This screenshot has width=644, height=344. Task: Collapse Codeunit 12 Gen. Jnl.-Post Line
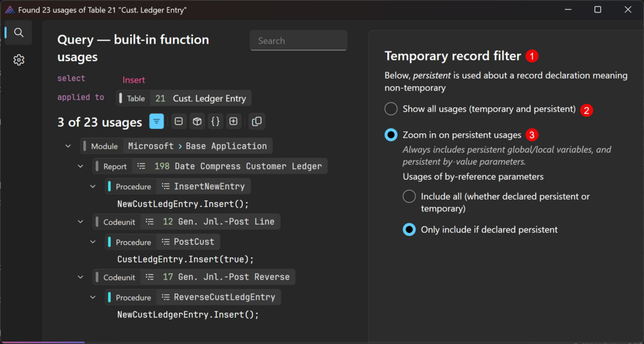[81, 222]
